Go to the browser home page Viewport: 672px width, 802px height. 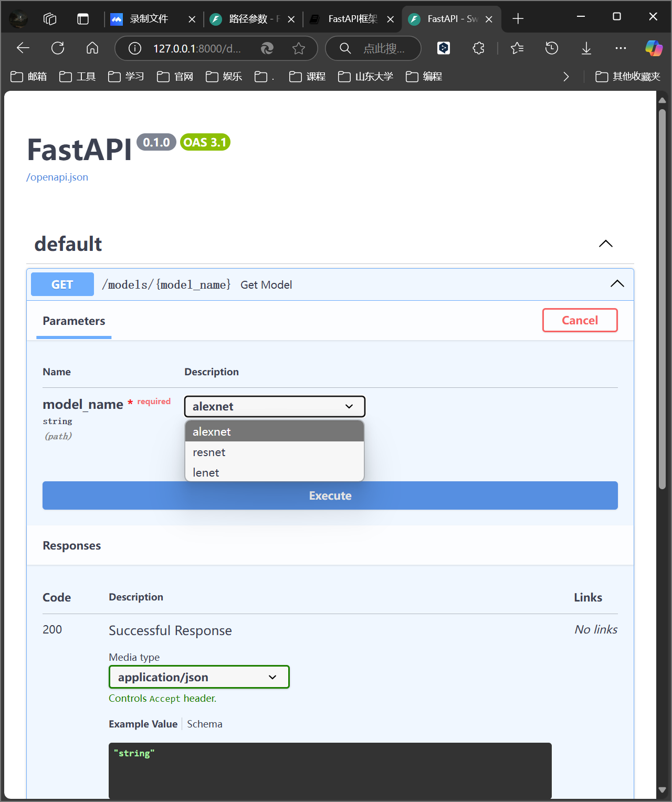point(92,48)
